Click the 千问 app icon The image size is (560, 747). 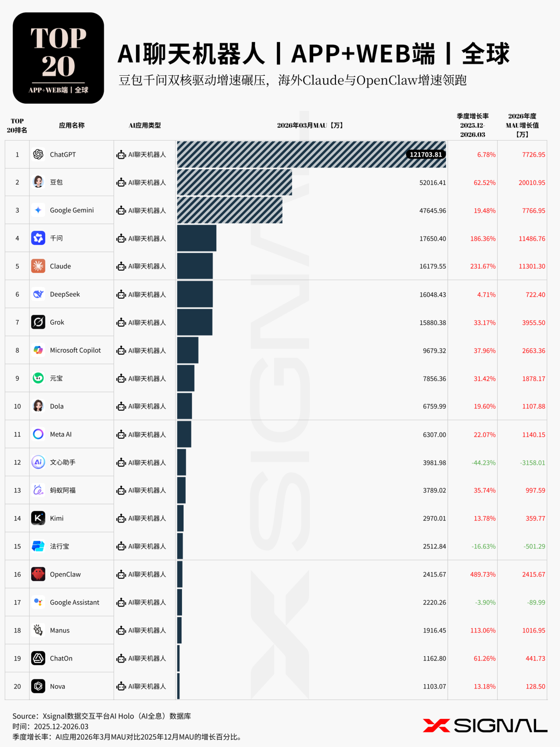click(38, 238)
